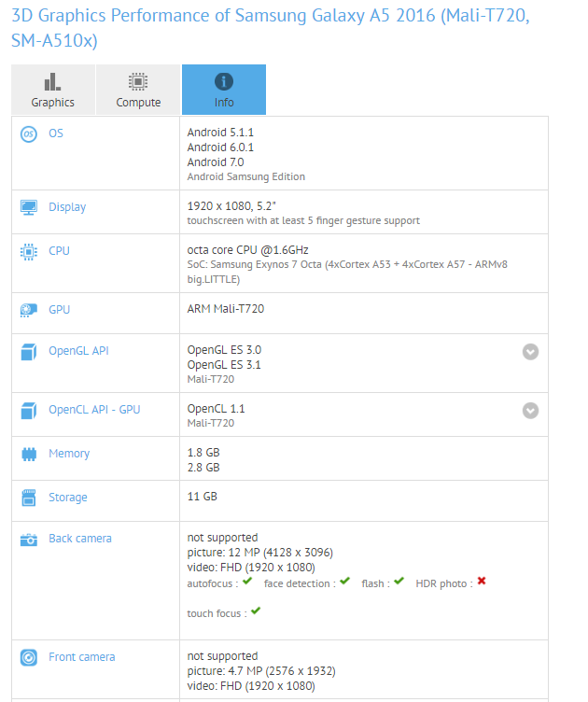Click the OpenGL API cube icon
Viewport: 588px width, 702px height.
coord(29,351)
